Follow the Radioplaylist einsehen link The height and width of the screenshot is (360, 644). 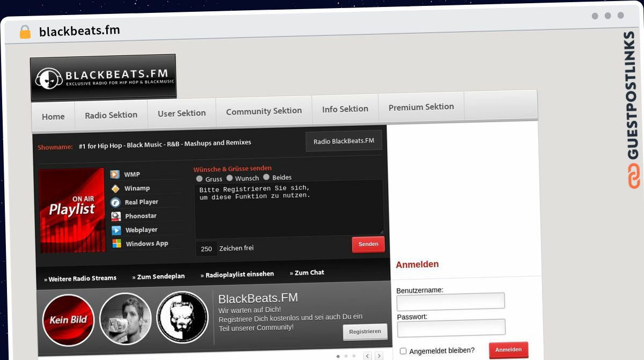click(x=237, y=275)
